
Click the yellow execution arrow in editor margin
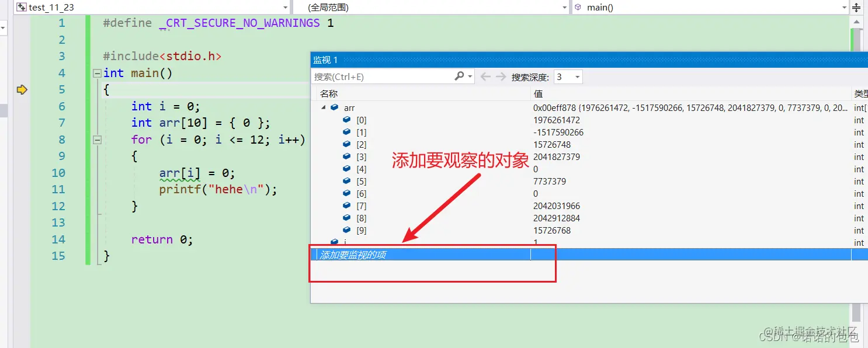(x=22, y=89)
